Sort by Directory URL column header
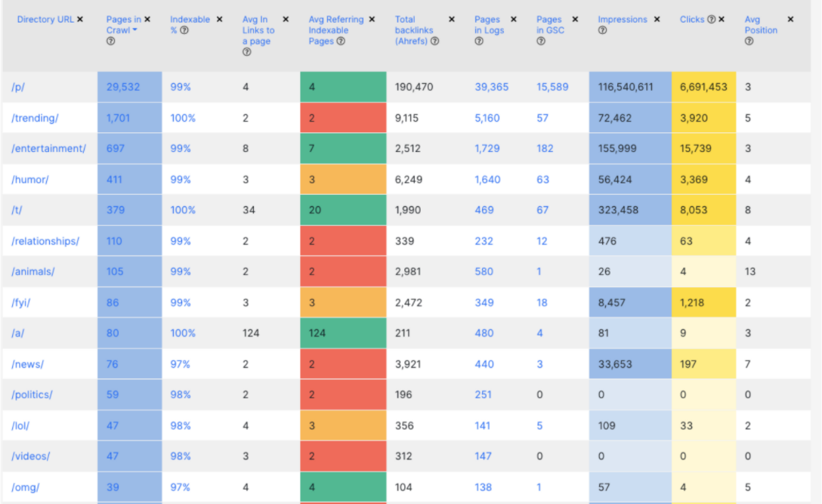822x504 pixels. pyautogui.click(x=45, y=19)
